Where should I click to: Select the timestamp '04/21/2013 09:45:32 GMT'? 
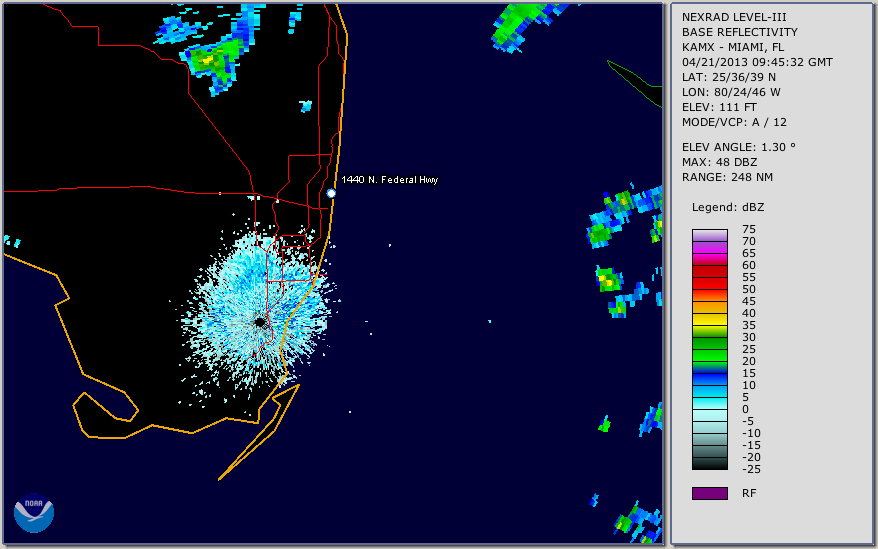[x=757, y=62]
